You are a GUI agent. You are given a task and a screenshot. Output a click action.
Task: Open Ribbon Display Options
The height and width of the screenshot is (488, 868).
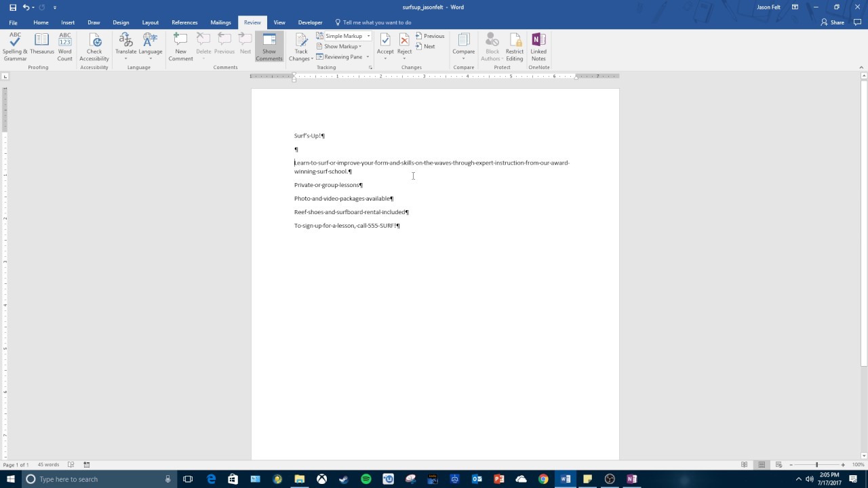[795, 7]
